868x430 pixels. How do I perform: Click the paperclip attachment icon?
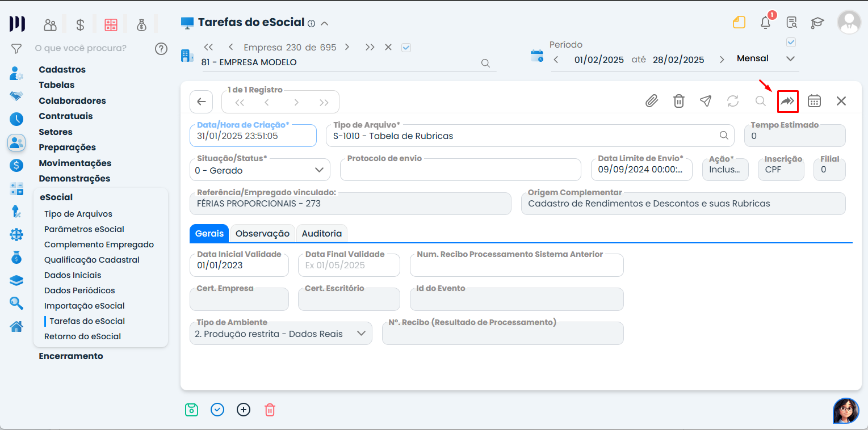(x=651, y=101)
